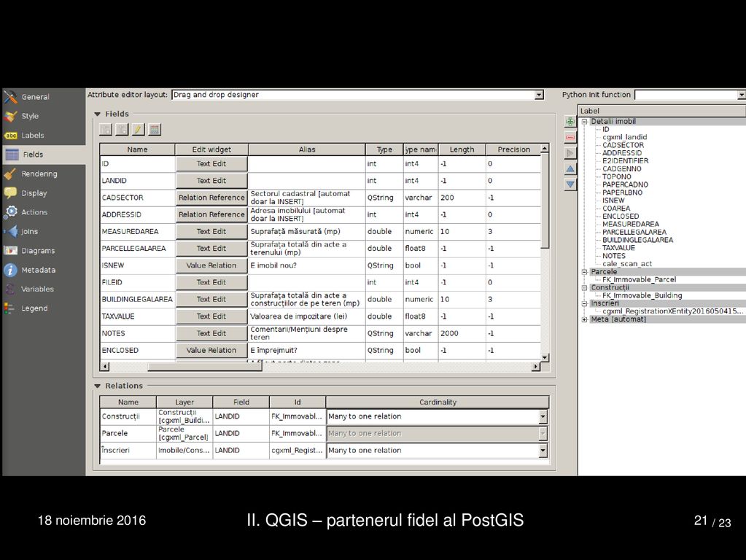This screenshot has width=746, height=560.
Task: Click the Display speech bubble icon
Action: pyautogui.click(x=10, y=193)
